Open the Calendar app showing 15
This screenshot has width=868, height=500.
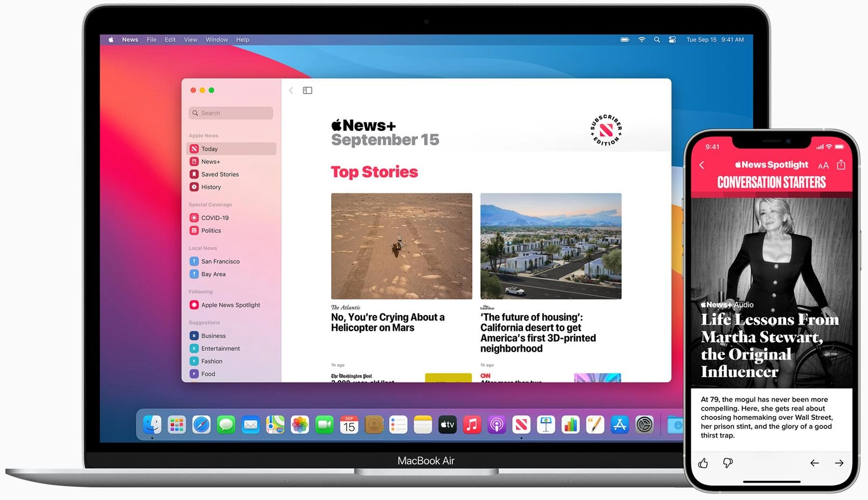click(349, 425)
